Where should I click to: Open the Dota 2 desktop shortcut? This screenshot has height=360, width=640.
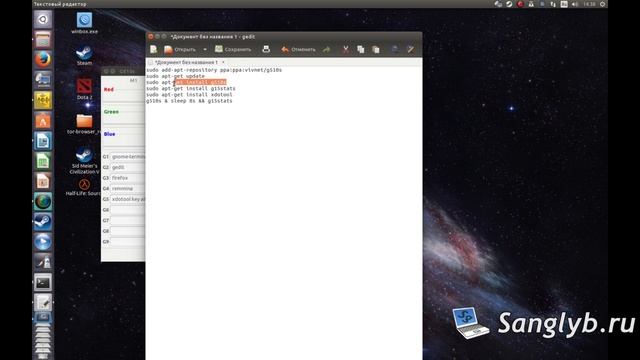click(84, 89)
